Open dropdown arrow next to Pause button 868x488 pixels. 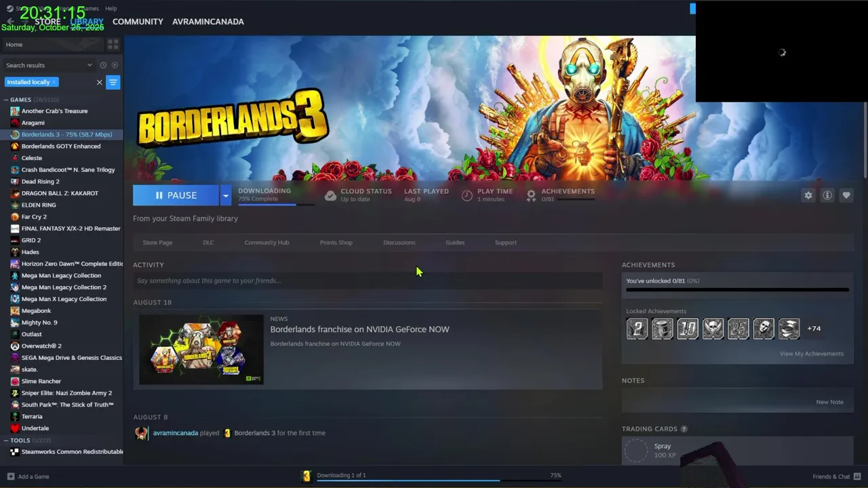click(225, 195)
